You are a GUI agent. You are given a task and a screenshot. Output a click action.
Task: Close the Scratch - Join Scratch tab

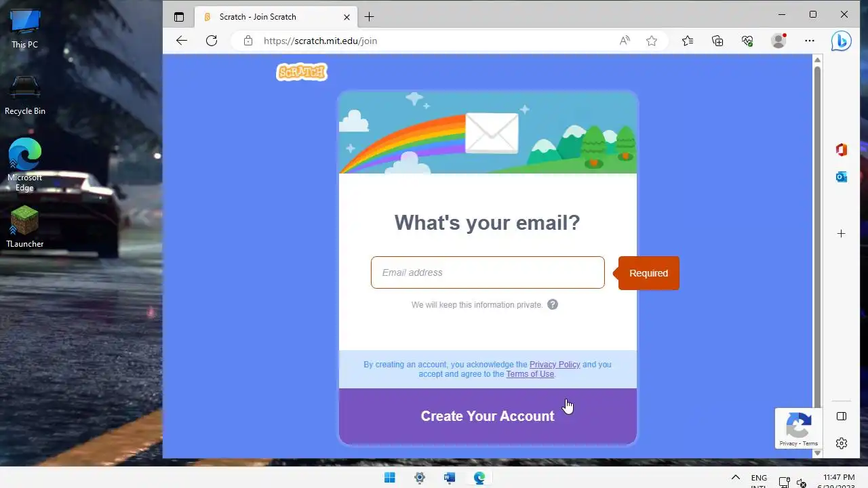point(347,17)
